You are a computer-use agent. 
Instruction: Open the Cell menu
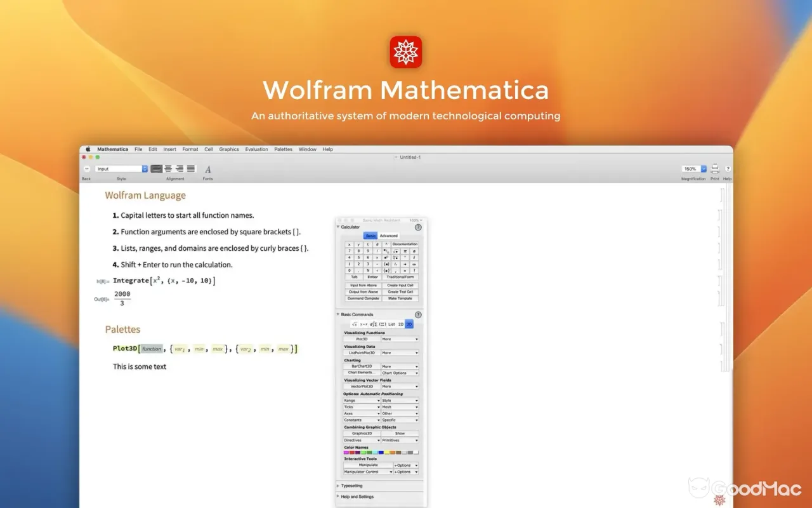pos(209,149)
